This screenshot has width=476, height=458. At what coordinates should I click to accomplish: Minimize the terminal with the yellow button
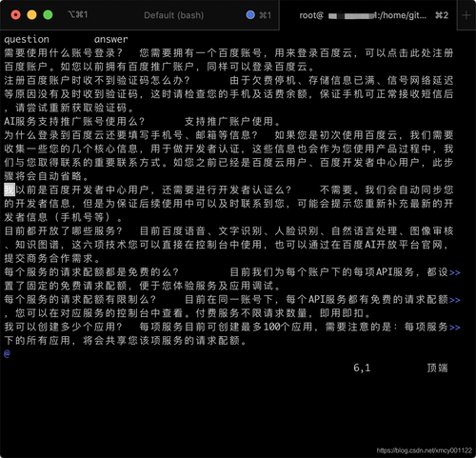[31, 15]
